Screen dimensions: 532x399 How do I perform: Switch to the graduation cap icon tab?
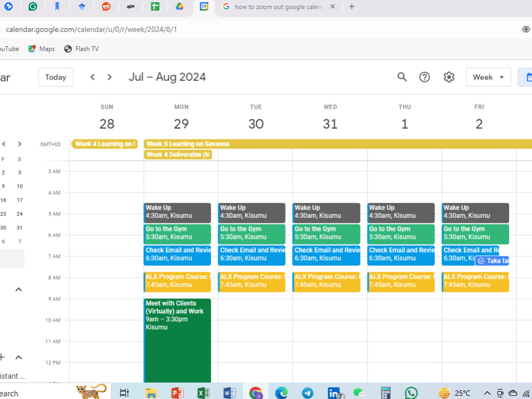click(82, 6)
